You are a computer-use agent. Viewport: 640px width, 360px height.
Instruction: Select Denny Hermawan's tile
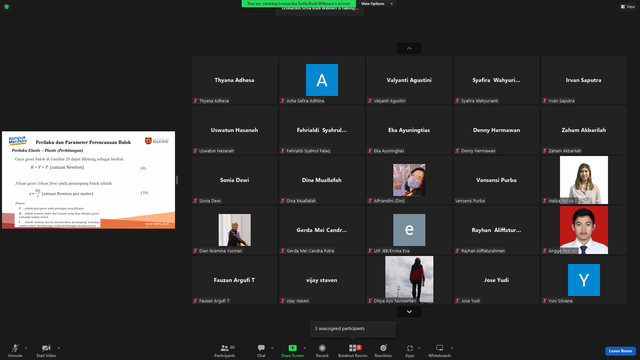click(x=496, y=130)
